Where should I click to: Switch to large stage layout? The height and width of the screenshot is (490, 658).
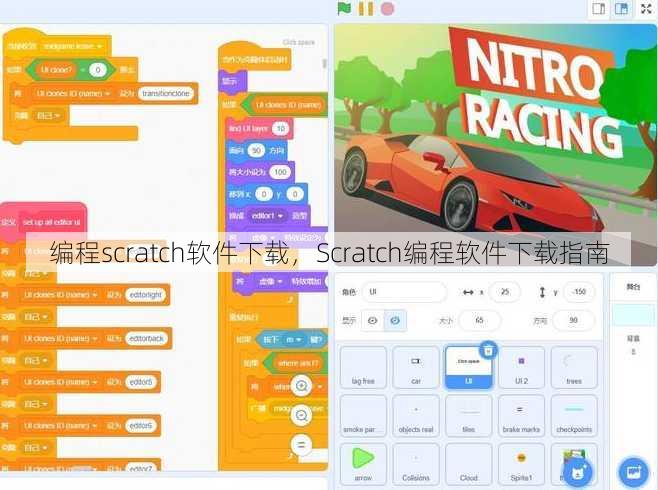[x=621, y=8]
